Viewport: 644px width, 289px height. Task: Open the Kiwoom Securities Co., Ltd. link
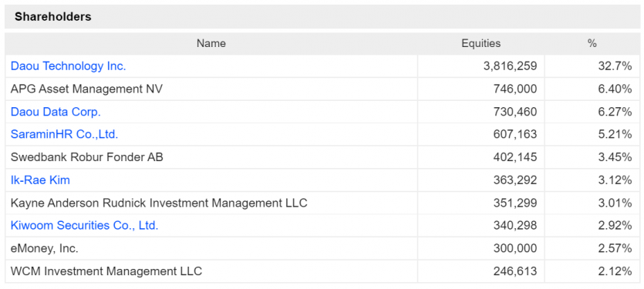(84, 225)
